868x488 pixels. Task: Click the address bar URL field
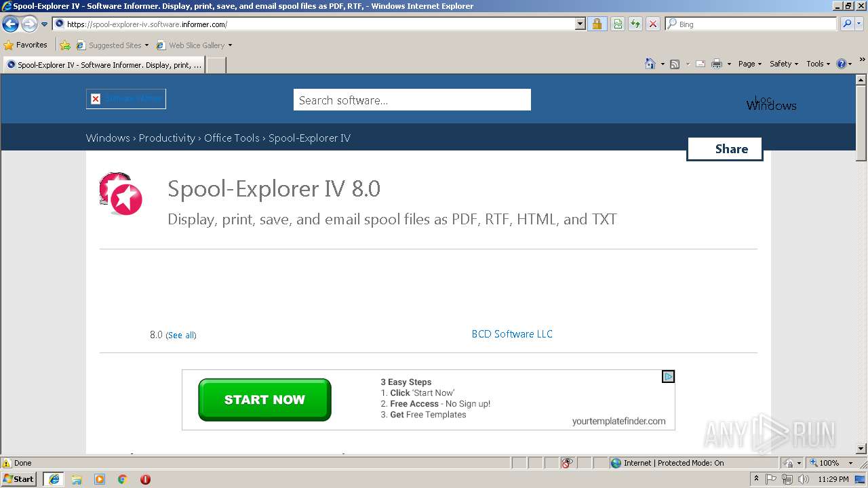314,24
